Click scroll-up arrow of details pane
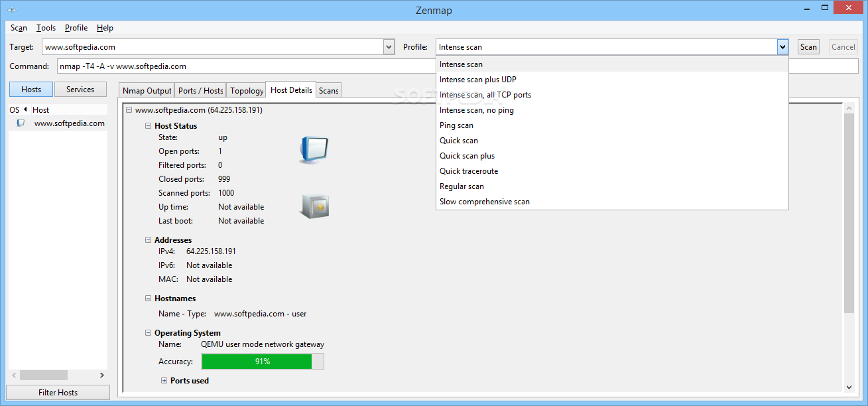The image size is (868, 406). pos(849,107)
